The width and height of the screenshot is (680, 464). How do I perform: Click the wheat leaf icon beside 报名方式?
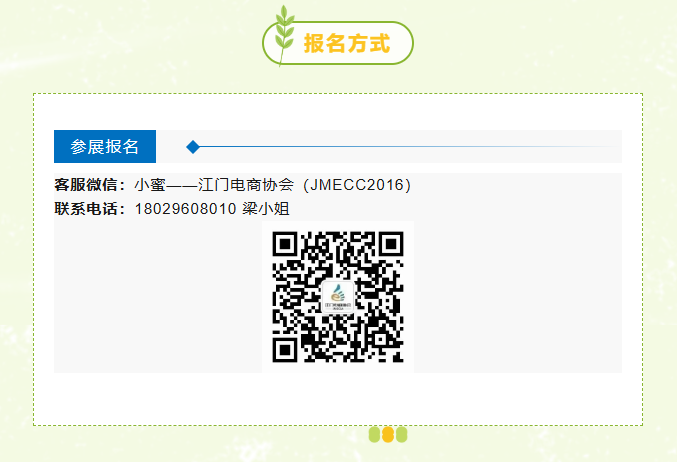click(285, 35)
